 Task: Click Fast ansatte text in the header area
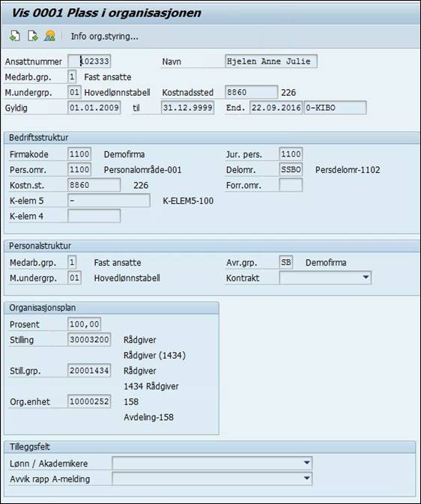pos(108,77)
